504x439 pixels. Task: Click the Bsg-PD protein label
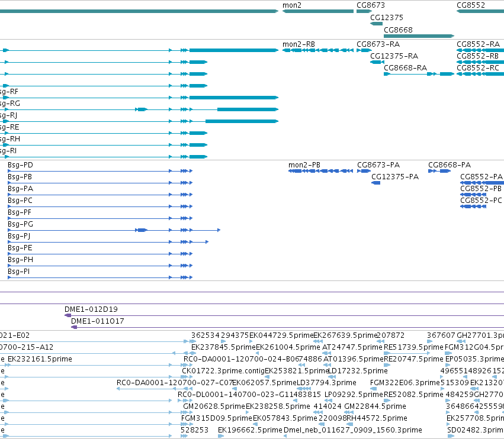[20, 165]
